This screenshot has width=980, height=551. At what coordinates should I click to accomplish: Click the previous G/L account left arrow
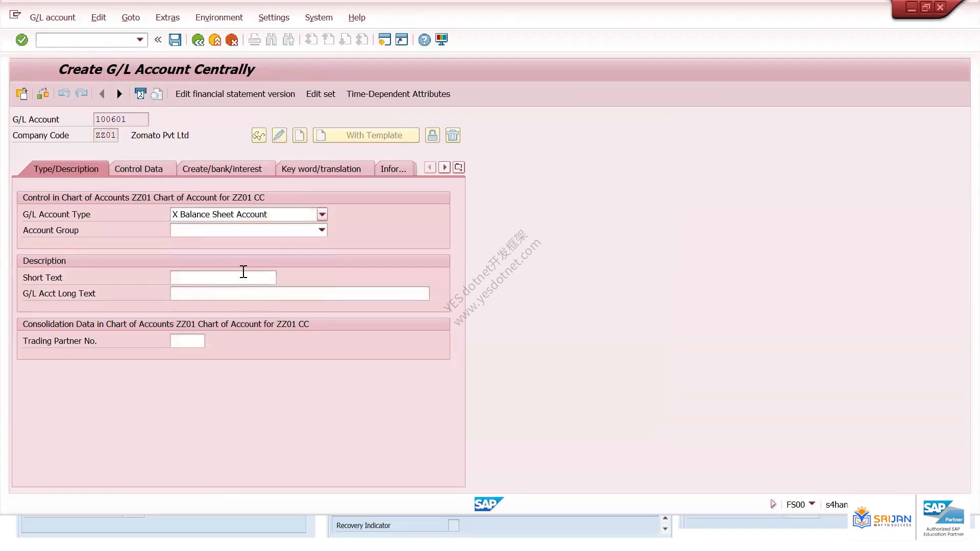tap(102, 94)
